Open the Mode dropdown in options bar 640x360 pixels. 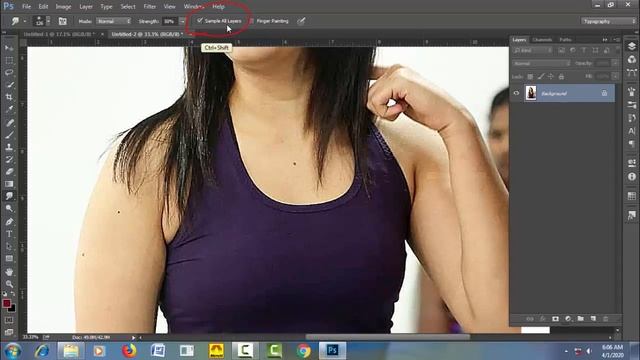tap(113, 21)
